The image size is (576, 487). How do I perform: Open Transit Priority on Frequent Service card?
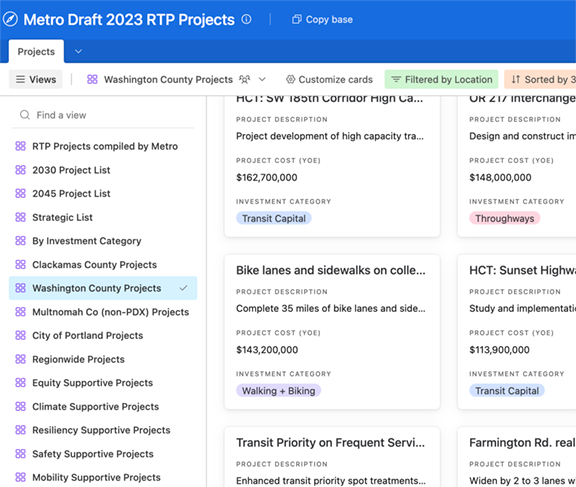pyautogui.click(x=331, y=442)
